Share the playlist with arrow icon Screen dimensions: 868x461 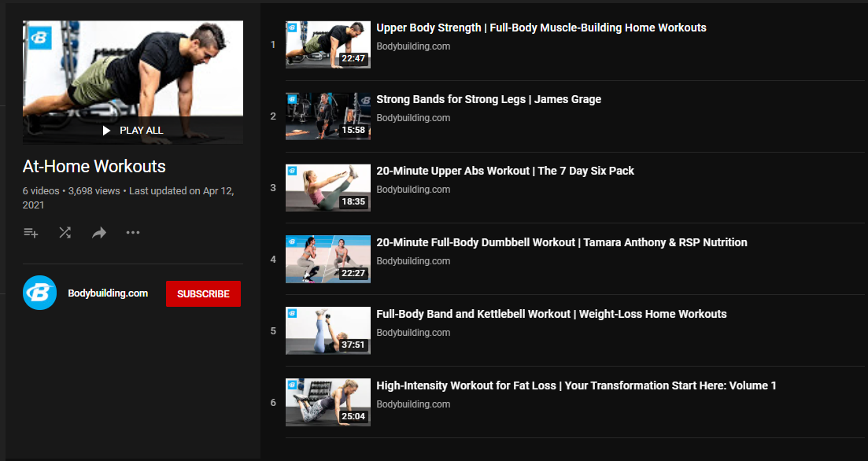pos(98,233)
